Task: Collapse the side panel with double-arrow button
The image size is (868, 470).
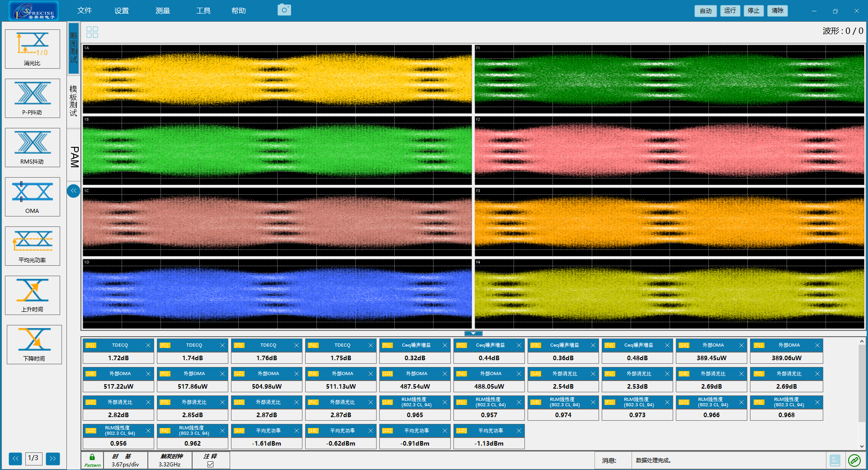Action: coord(73,191)
